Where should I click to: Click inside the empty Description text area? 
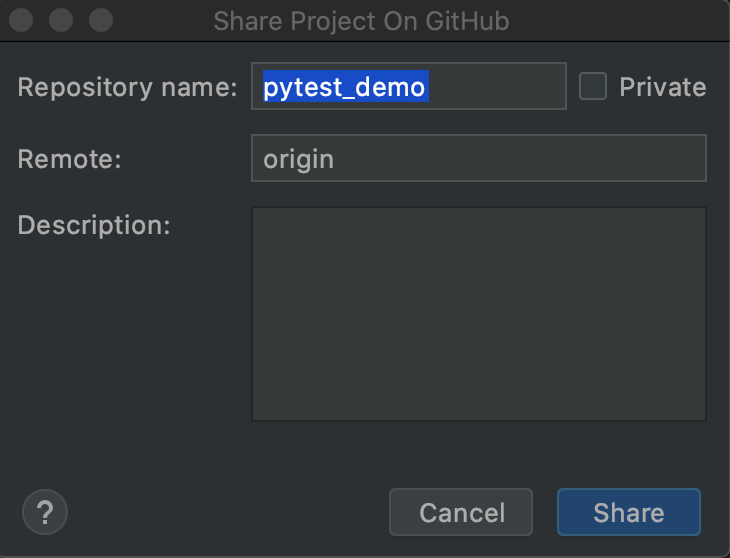click(479, 314)
